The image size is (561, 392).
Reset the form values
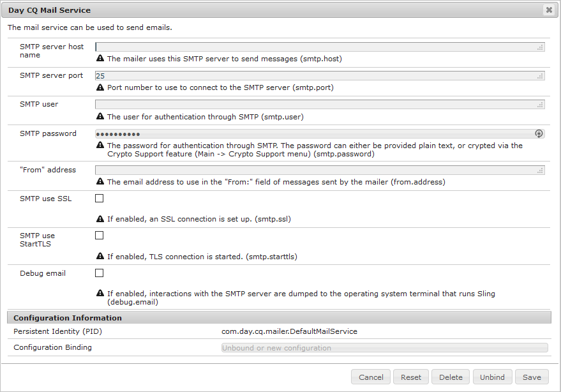point(410,377)
